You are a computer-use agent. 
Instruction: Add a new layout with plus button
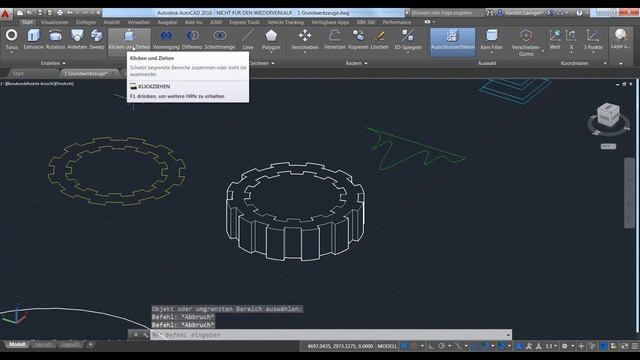point(91,344)
